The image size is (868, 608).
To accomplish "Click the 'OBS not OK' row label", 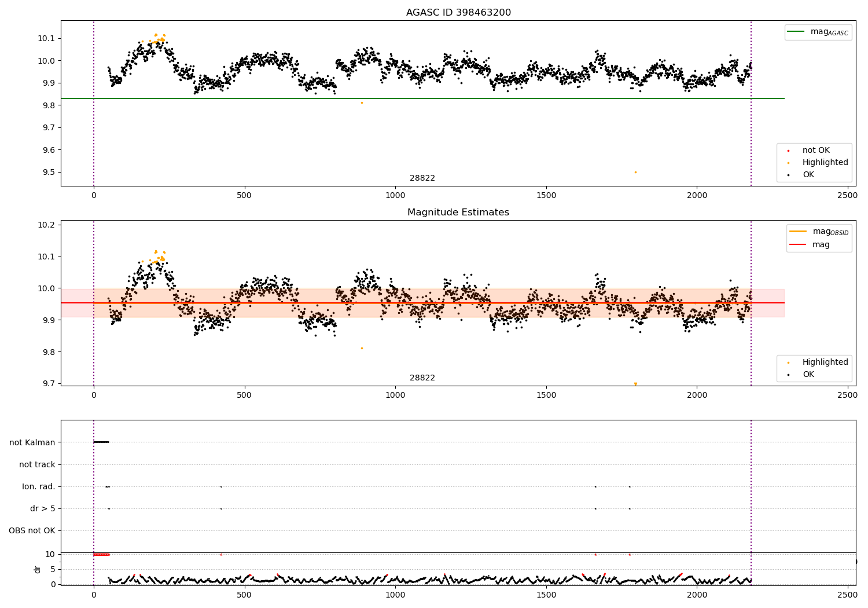I will tap(32, 530).
